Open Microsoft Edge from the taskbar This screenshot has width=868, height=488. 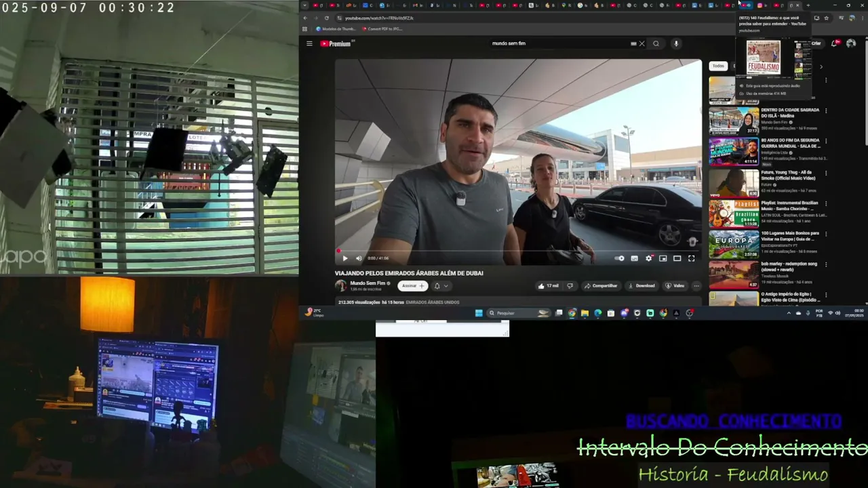pos(597,313)
